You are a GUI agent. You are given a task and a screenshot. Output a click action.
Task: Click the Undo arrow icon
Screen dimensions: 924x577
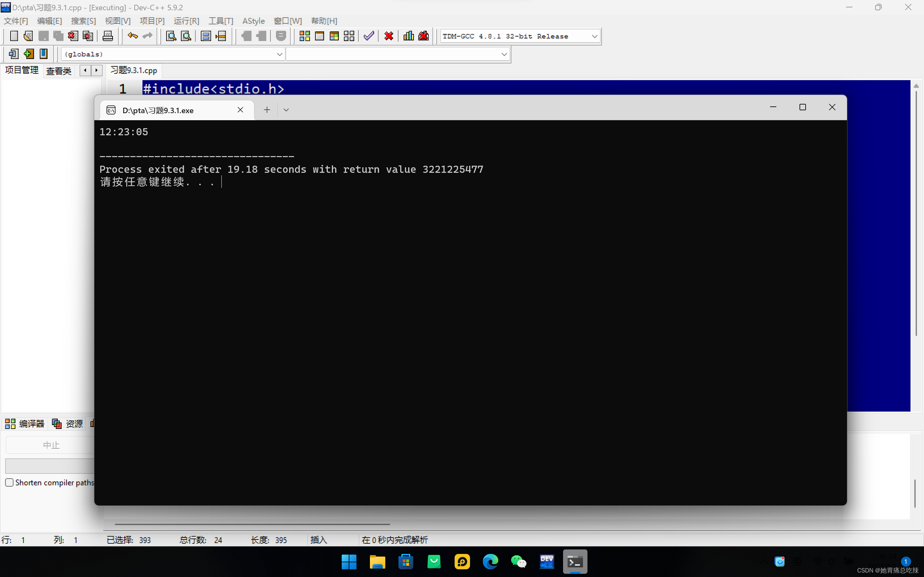(133, 36)
